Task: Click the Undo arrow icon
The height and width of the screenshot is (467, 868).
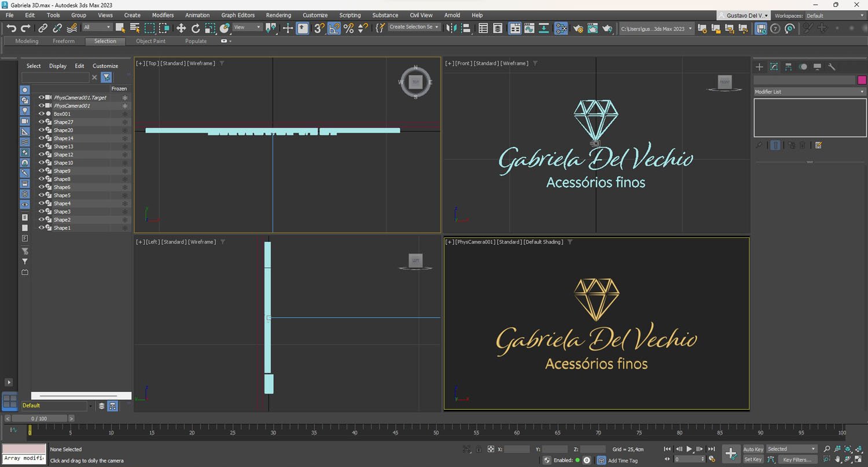Action: 11,28
